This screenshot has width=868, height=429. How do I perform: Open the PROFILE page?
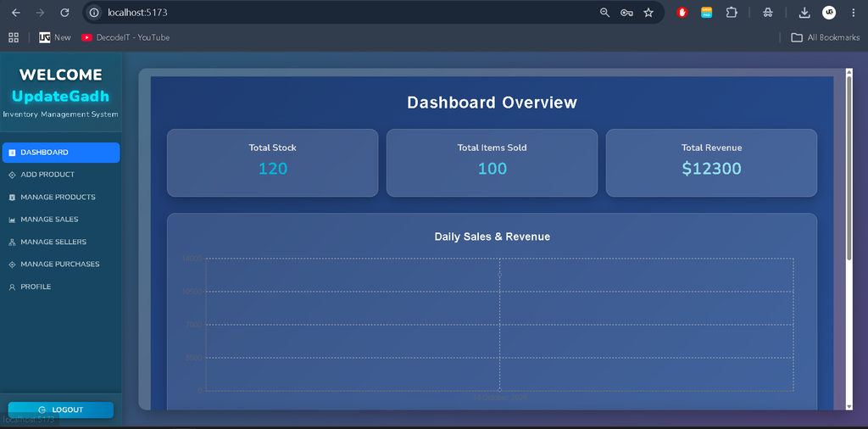61,287
